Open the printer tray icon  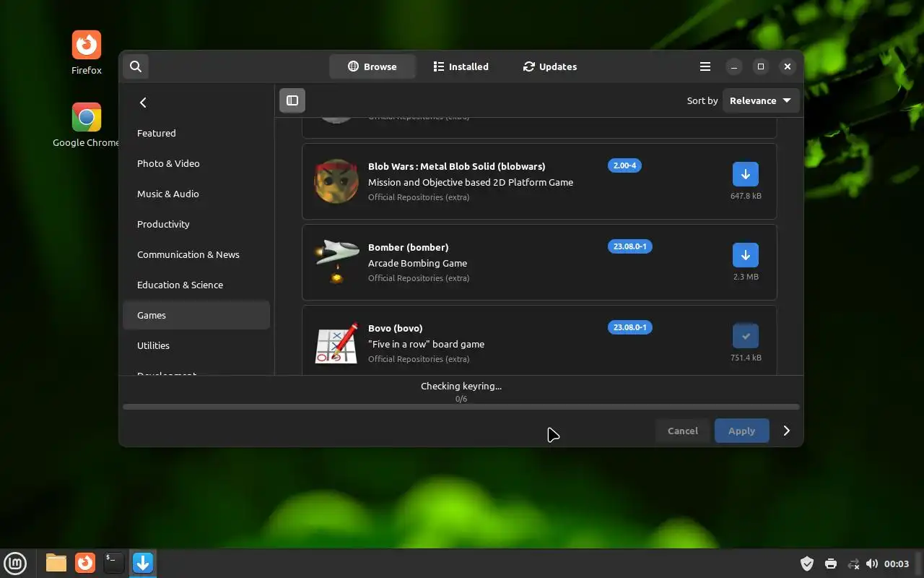point(830,564)
